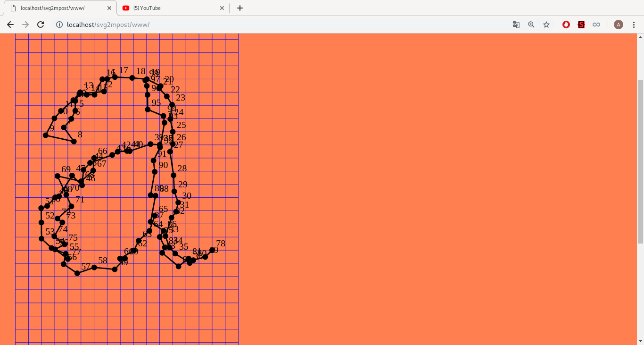The image size is (644, 345).
Task: Open the Chrome three-dot menu
Action: pyautogui.click(x=634, y=25)
